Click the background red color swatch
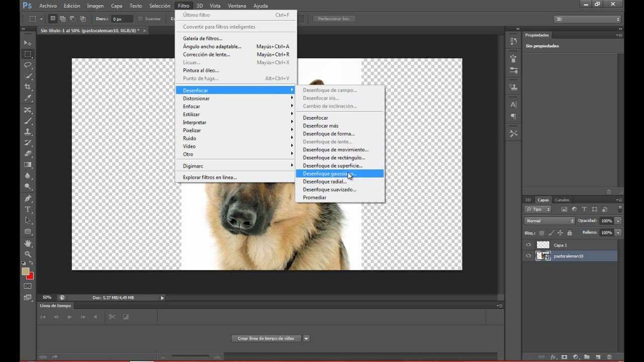 click(x=31, y=276)
